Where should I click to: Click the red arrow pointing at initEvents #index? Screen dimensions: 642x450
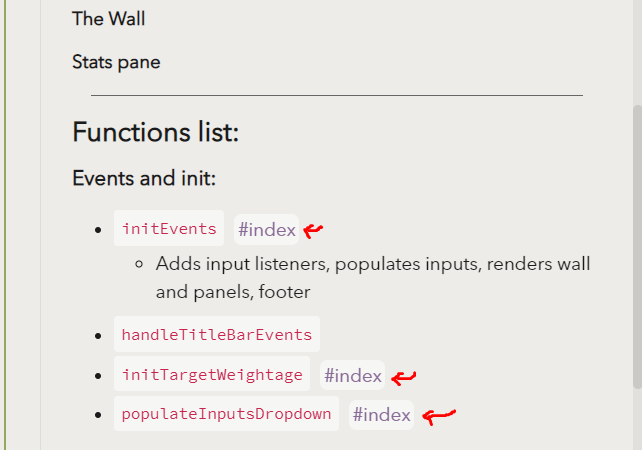(x=313, y=231)
